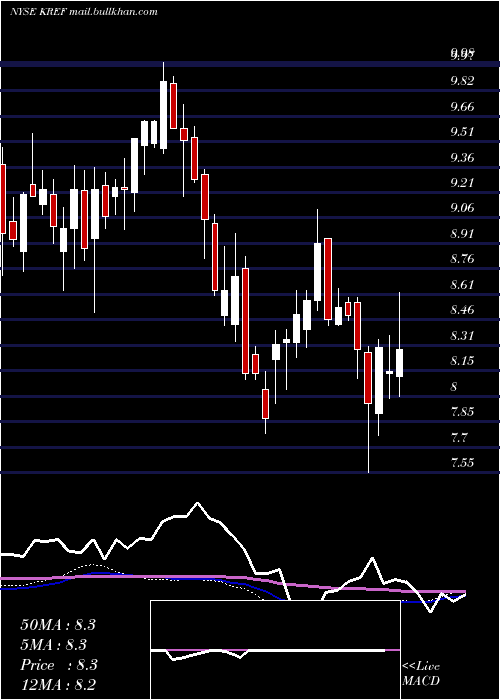This screenshot has height=700, width=500.
Task: Select the 9.82 price axis label
Action: coord(462,81)
